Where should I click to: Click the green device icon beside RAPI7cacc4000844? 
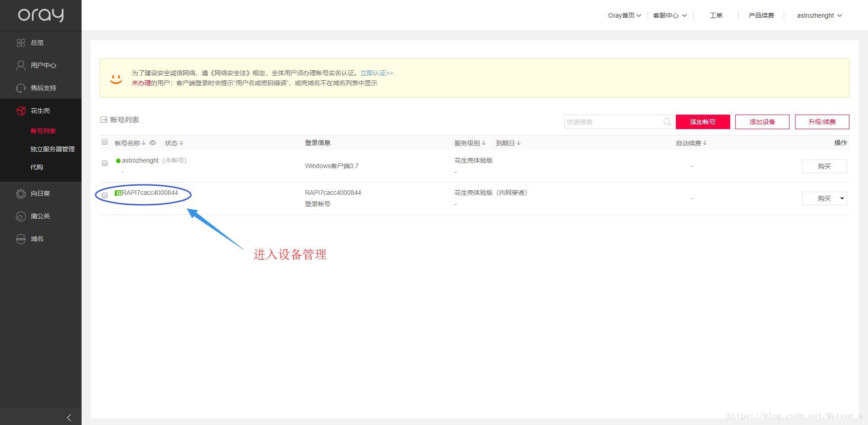[x=118, y=193]
